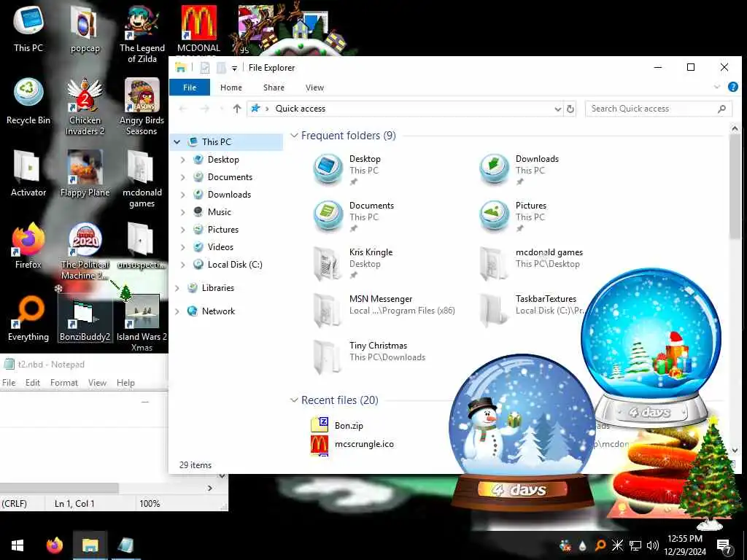Switch to the Home ribbon tab
This screenshot has width=747, height=560.
(x=231, y=87)
